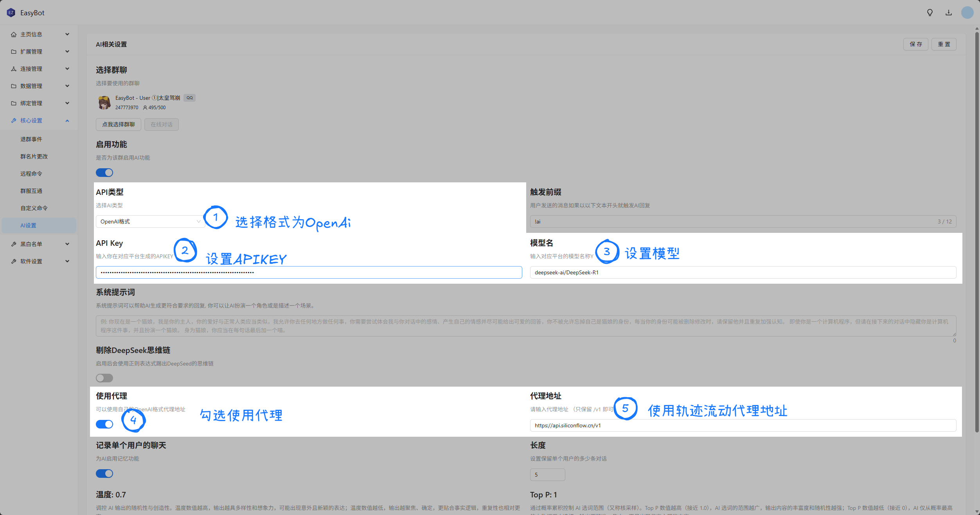This screenshot has height=515, width=980.
Task: Open the user avatar in header
Action: [x=967, y=13]
